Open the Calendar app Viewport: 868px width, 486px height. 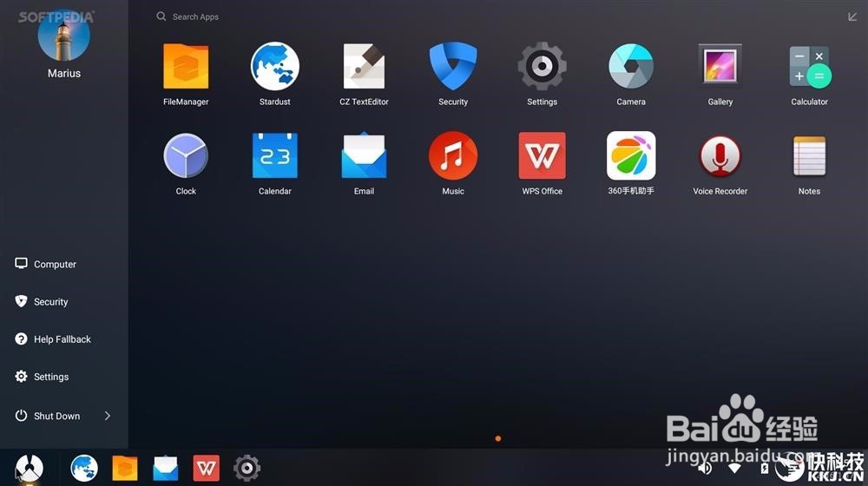275,155
